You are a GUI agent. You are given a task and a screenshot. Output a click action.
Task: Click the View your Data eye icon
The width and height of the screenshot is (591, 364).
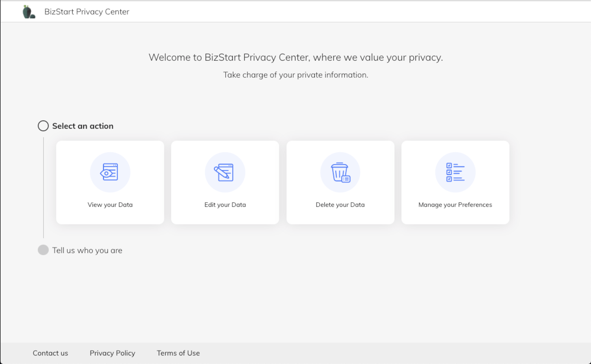pyautogui.click(x=110, y=172)
